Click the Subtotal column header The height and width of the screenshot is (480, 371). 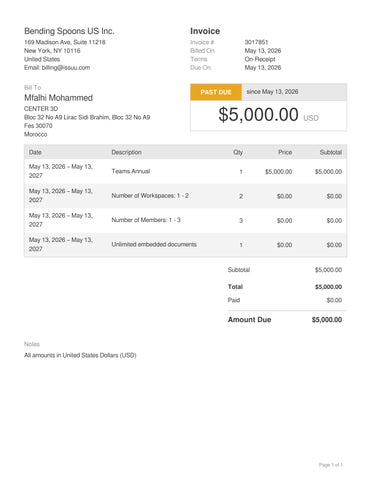331,152
